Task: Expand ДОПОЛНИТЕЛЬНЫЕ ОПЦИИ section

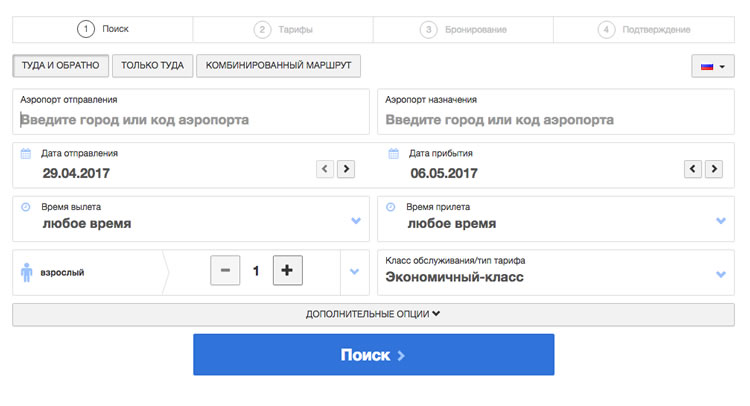Action: click(373, 314)
